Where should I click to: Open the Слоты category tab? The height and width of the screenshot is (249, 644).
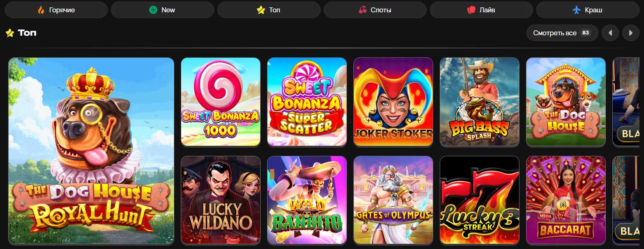(x=375, y=10)
